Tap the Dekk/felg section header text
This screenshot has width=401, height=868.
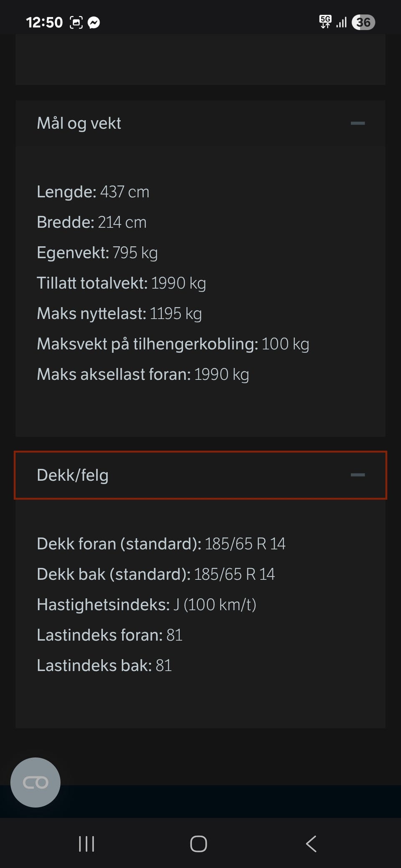coord(73,475)
